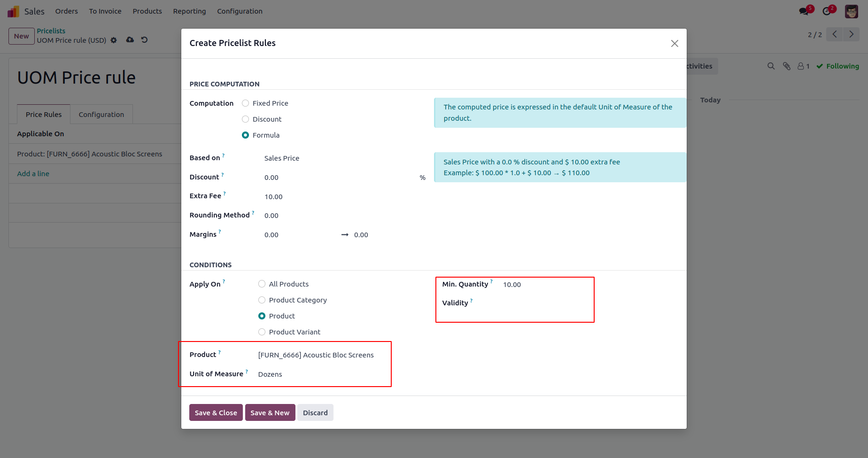This screenshot has width=868, height=458.
Task: Click the attachments paperclip icon
Action: coord(787,66)
